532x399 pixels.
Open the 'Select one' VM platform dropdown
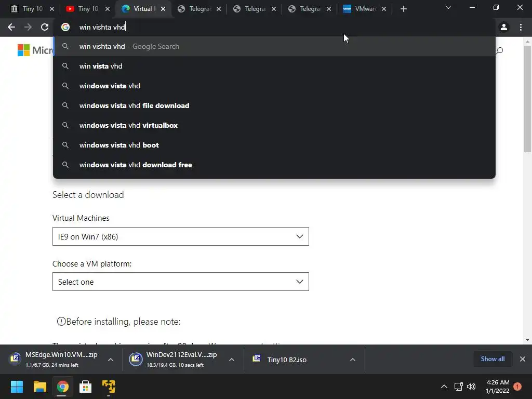pyautogui.click(x=180, y=282)
